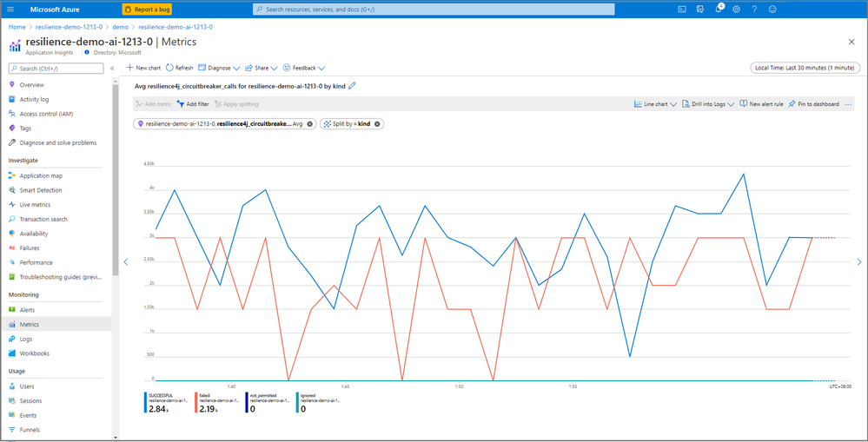Open notifications bell icon
Viewport: 868px width, 442px height.
pyautogui.click(x=719, y=9)
